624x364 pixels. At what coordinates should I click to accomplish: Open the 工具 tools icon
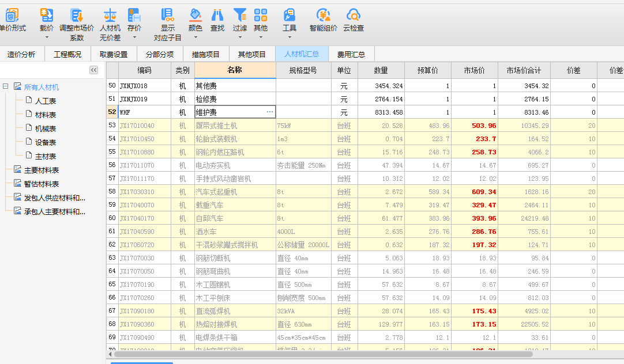click(290, 16)
